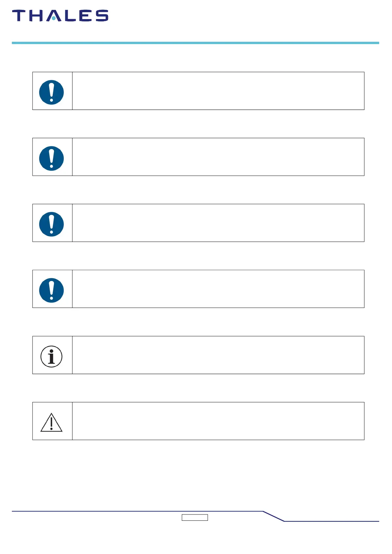The image size is (392, 554).
Task: Click the third blue exclamation mark icon
Action: [51, 224]
